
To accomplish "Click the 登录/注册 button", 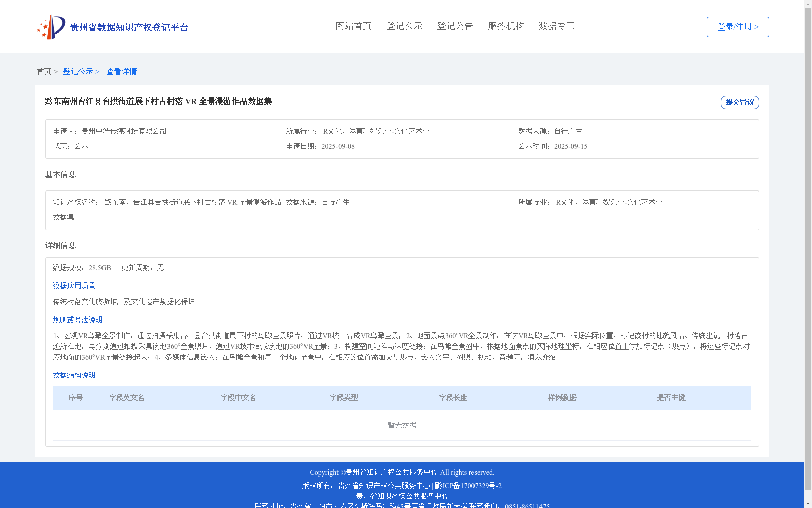I will (x=738, y=27).
